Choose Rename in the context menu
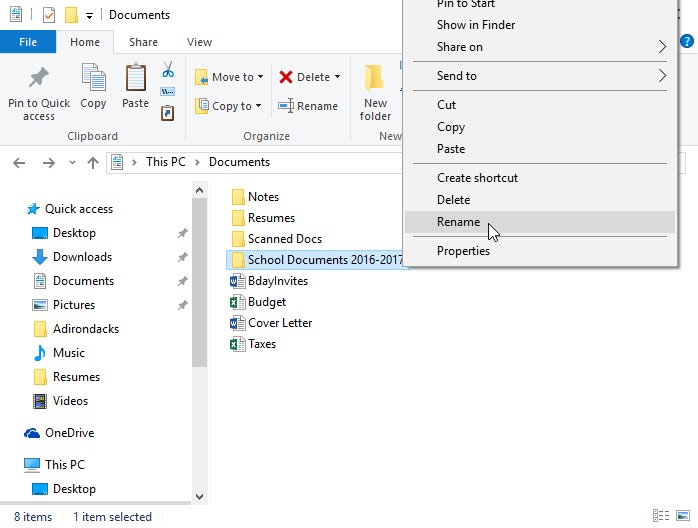The width and height of the screenshot is (698, 528). coord(540,222)
